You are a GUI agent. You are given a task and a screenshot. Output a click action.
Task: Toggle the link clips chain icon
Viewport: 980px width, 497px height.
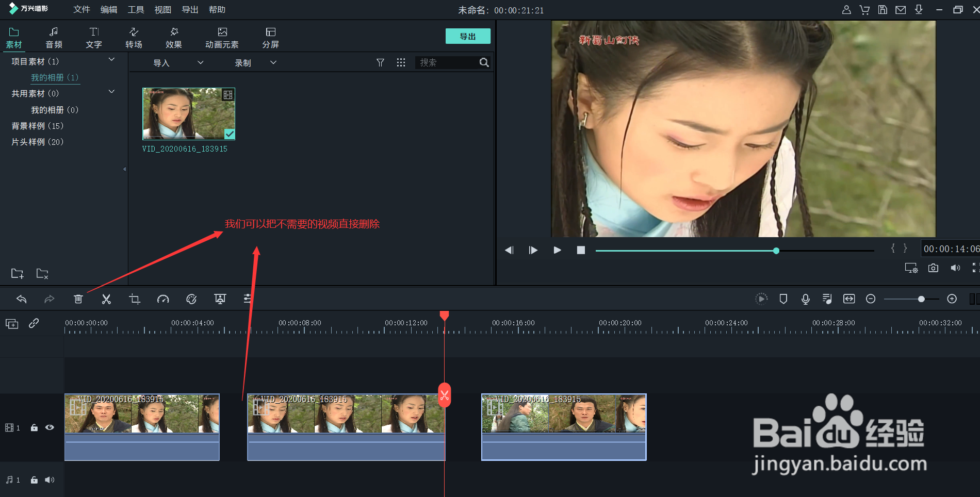pyautogui.click(x=34, y=323)
